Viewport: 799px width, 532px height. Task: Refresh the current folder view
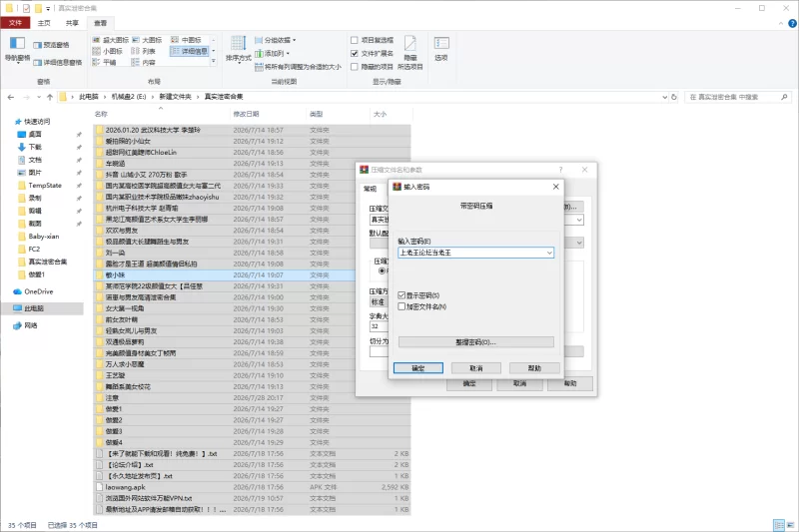(674, 97)
